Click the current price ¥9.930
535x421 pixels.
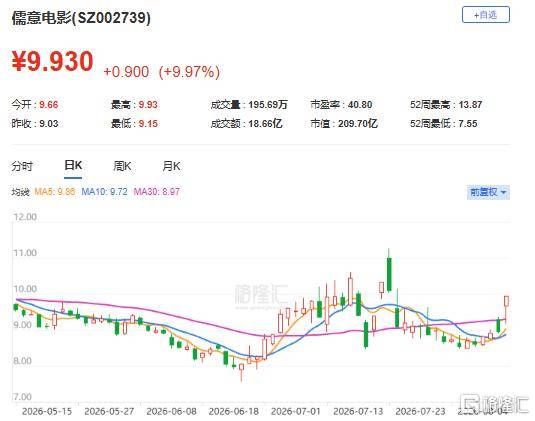52,62
